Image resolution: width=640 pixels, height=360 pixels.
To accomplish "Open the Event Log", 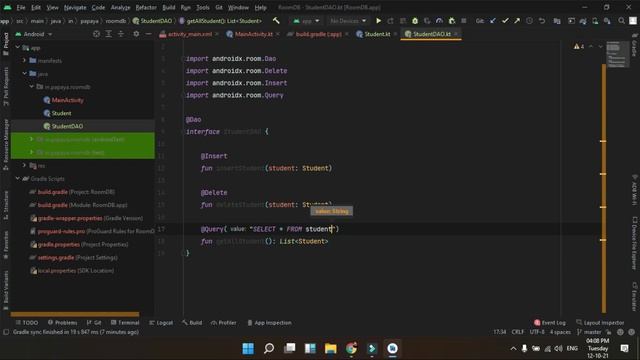I will (550, 322).
